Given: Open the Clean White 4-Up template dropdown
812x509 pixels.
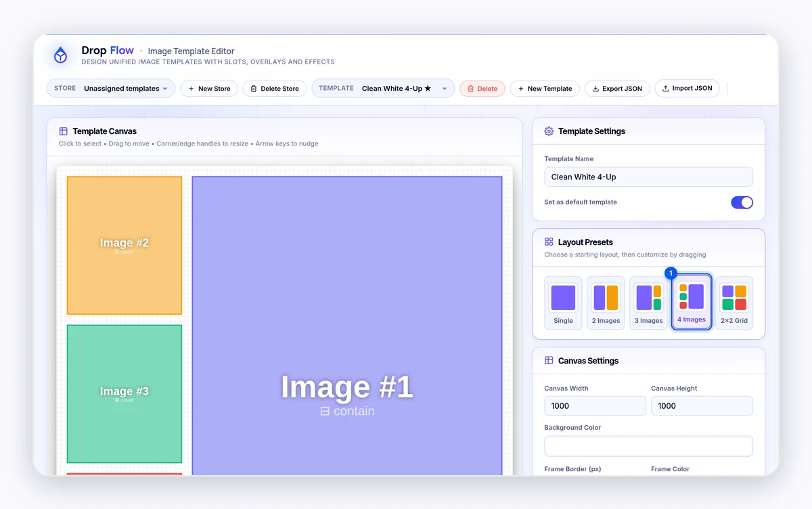Looking at the screenshot, I should (383, 89).
